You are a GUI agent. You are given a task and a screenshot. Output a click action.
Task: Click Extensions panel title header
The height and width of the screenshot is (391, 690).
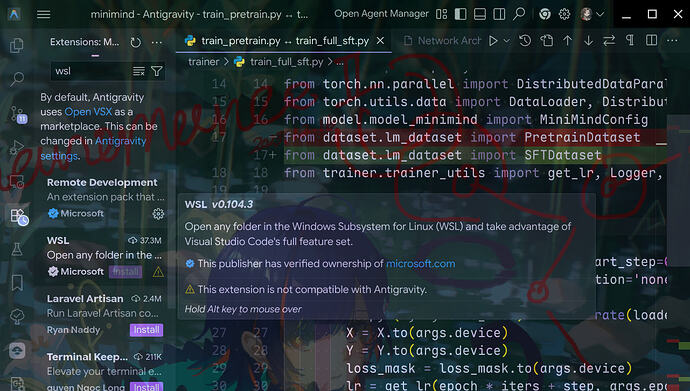coord(84,42)
